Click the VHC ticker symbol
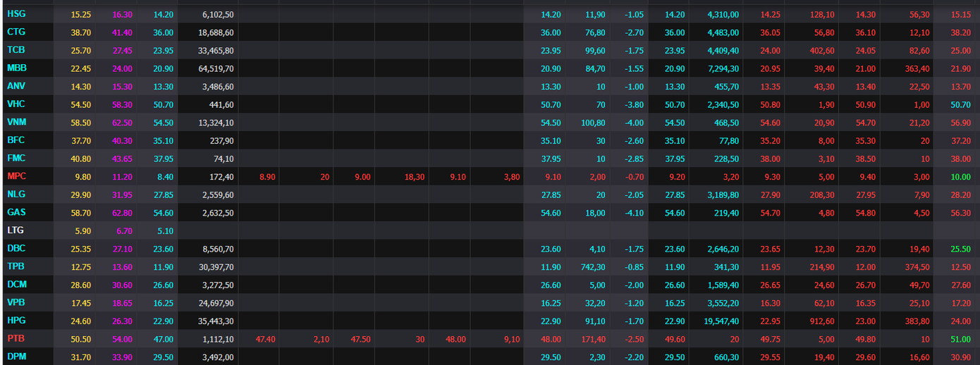This screenshot has width=980, height=365. coord(16,104)
